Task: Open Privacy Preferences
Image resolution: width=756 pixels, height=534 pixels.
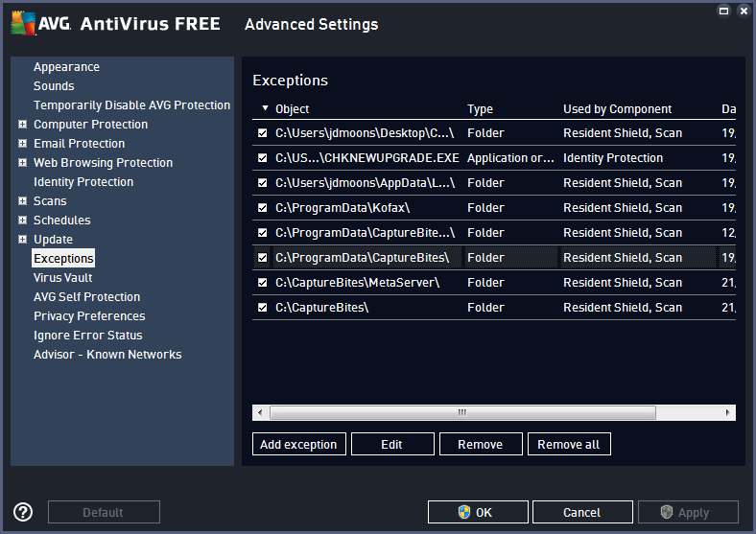Action: coord(89,316)
